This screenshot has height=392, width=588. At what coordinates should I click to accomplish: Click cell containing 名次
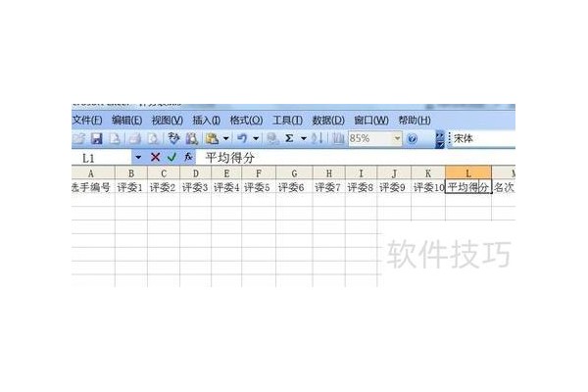click(504, 187)
